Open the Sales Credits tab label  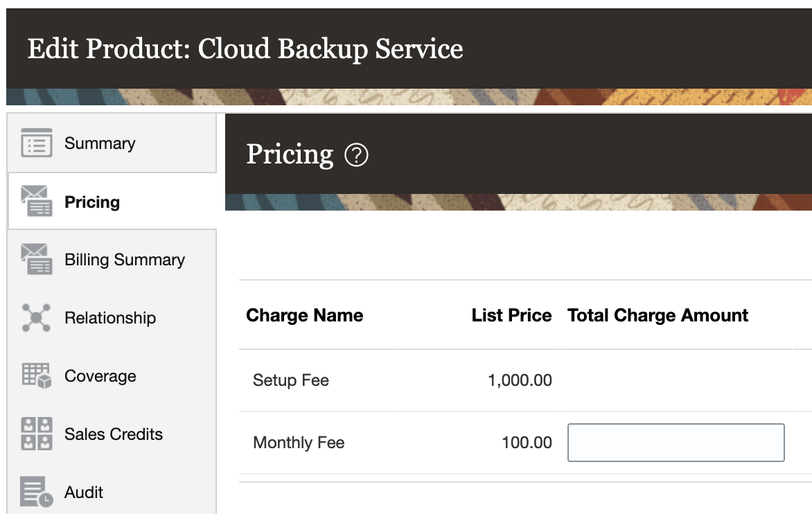(114, 434)
